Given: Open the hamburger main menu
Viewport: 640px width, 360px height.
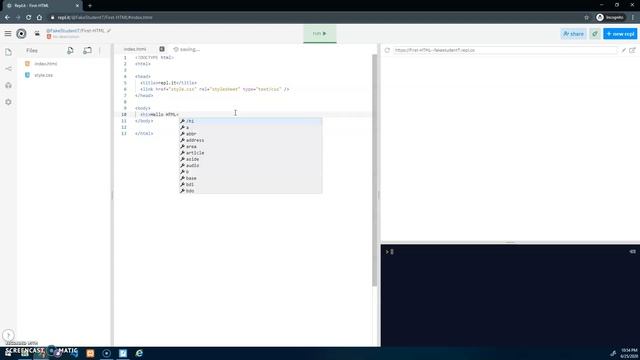Looking at the screenshot, I should (x=8, y=34).
